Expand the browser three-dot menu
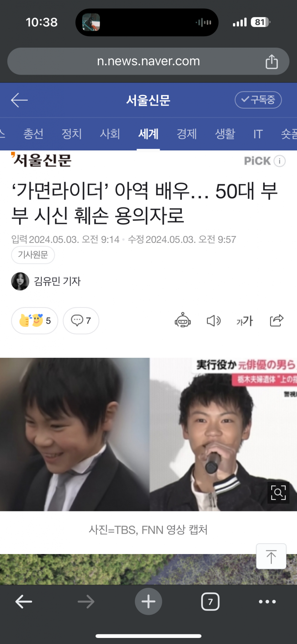 [267, 601]
